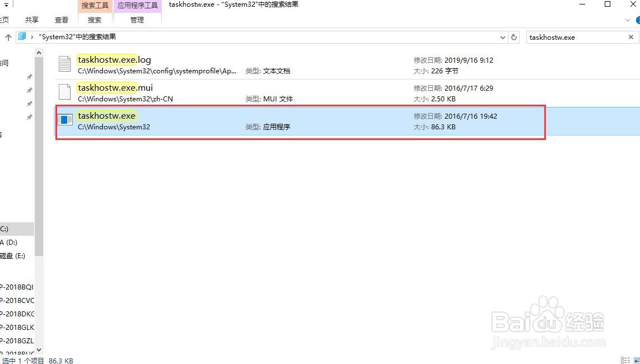Switch to details view via status bar icon

[625, 360]
